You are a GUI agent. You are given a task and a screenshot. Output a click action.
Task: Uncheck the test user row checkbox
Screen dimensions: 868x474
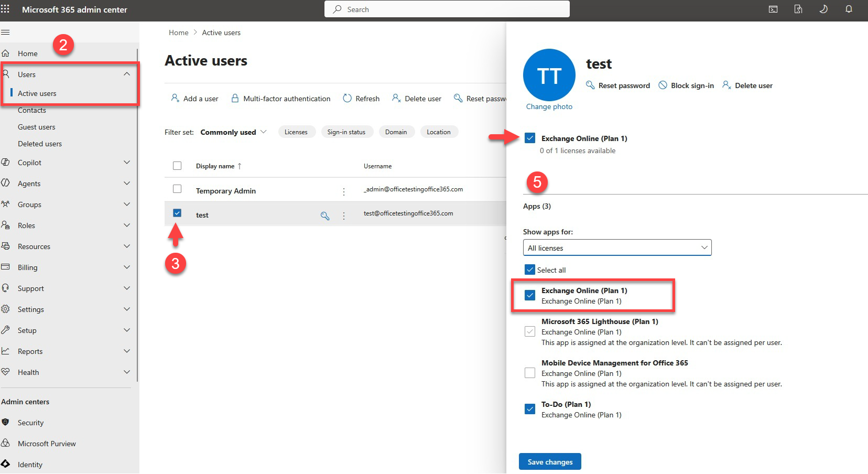177,213
